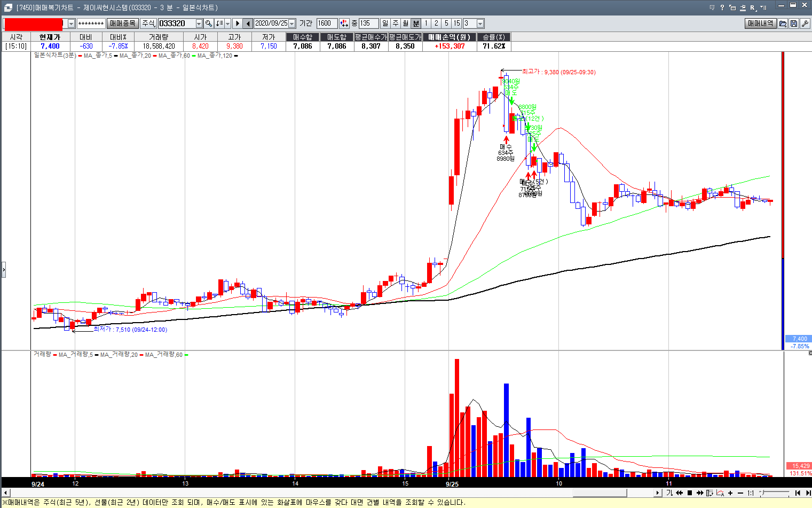This screenshot has width=812, height=508.
Task: Click the red-blue arrows icon after period field
Action: coord(344,24)
